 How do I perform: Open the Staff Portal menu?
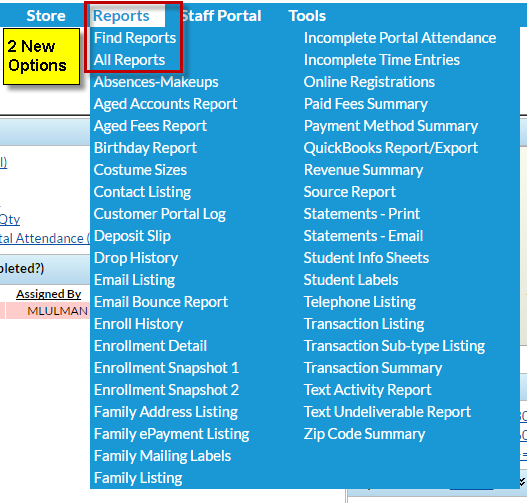coord(221,16)
